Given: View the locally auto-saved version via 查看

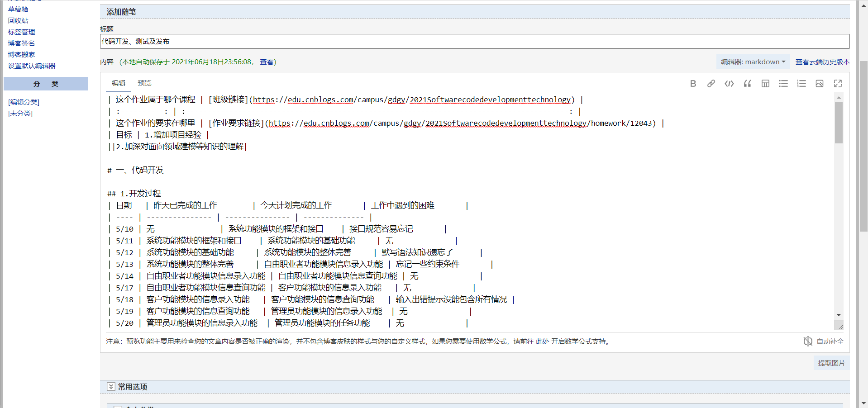Looking at the screenshot, I should pos(267,62).
